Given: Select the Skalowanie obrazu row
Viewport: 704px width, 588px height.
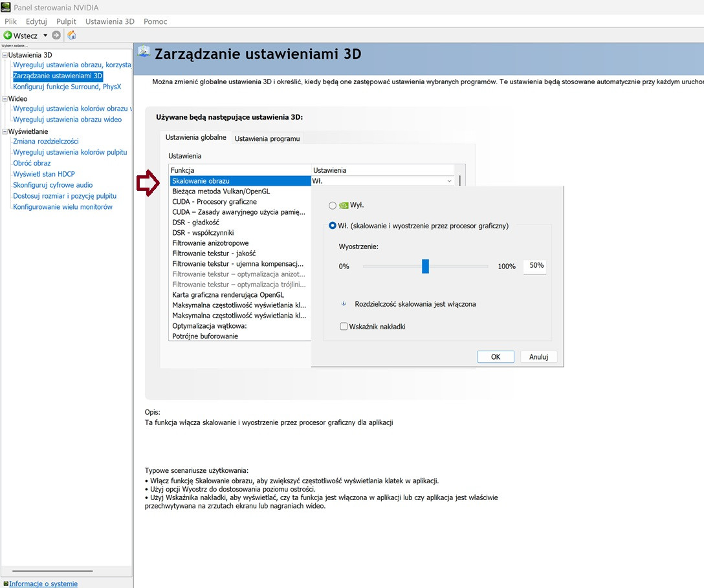Looking at the screenshot, I should (240, 181).
